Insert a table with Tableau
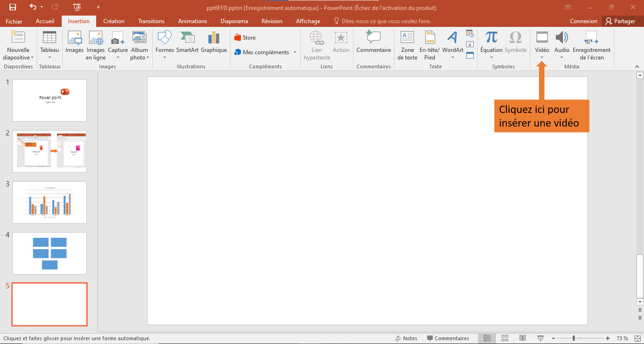This screenshot has width=644, height=344. point(50,46)
